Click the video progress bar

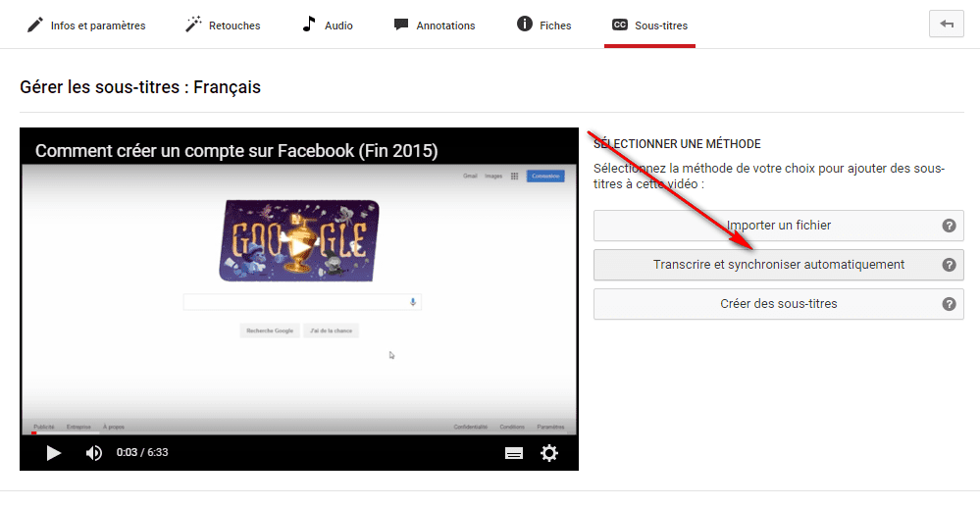pos(299,432)
